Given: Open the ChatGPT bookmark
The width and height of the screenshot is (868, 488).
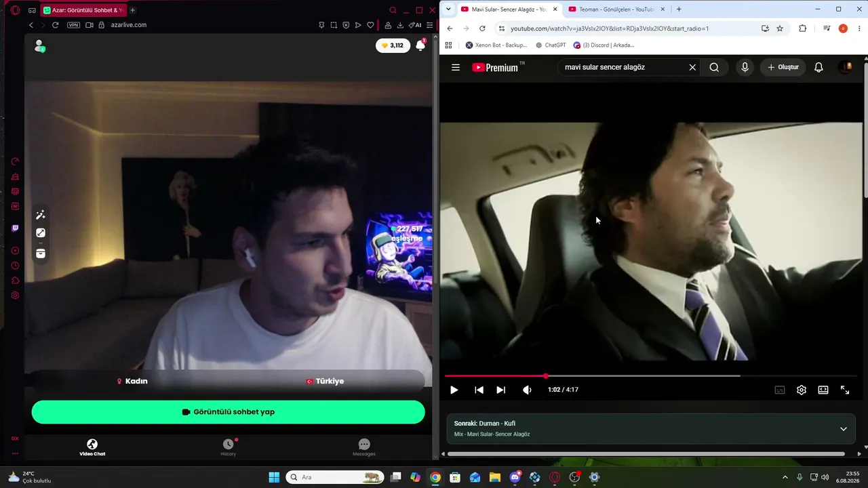Looking at the screenshot, I should click(551, 45).
